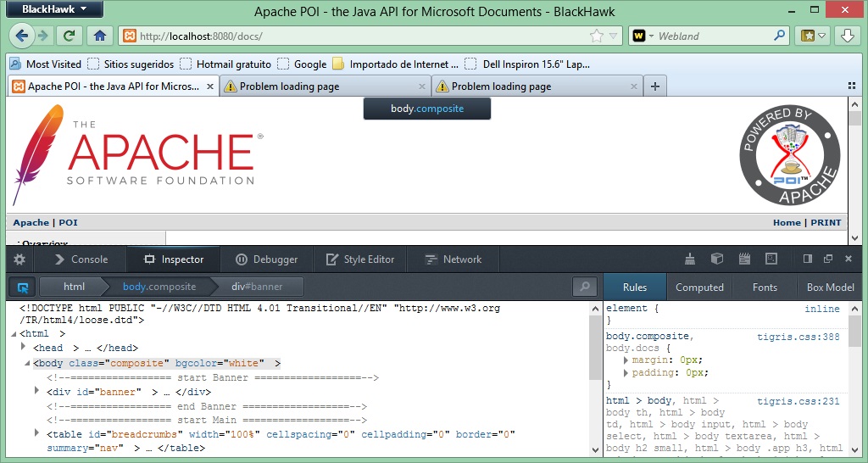This screenshot has width=868, height=463.
Task: Show the Box Model sidebar tab
Action: click(830, 287)
